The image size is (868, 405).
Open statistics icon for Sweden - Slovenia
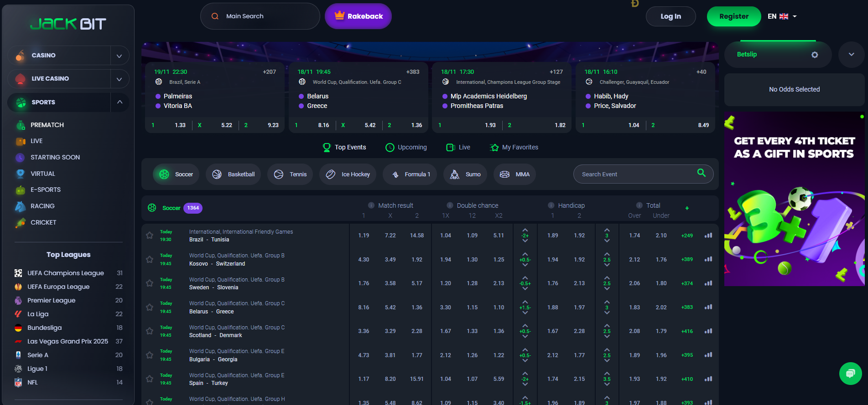pos(708,283)
